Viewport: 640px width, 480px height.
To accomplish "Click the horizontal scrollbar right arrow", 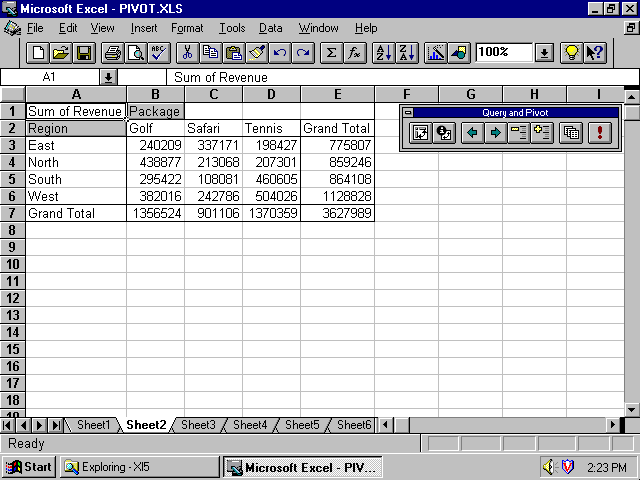I will [x=612, y=425].
